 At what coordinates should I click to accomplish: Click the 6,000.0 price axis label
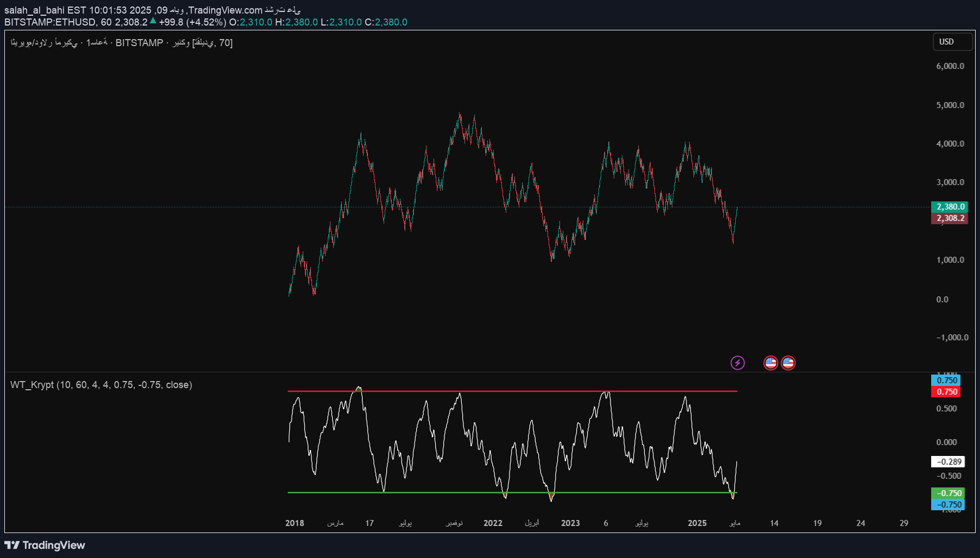(x=950, y=66)
